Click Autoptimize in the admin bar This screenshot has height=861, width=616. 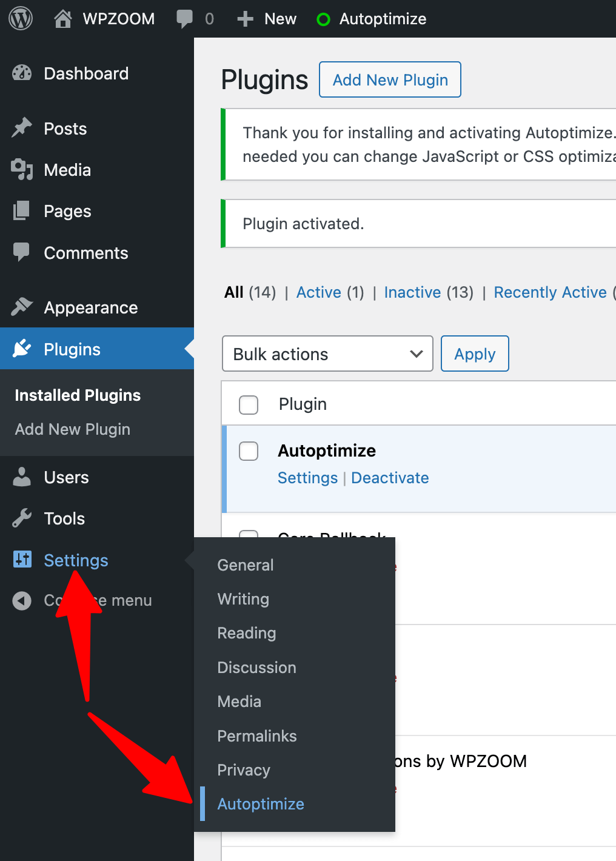[383, 19]
